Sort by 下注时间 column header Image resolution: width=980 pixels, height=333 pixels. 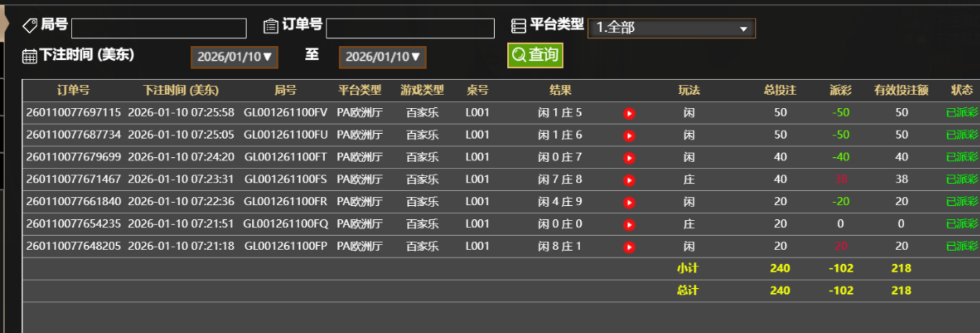(181, 90)
